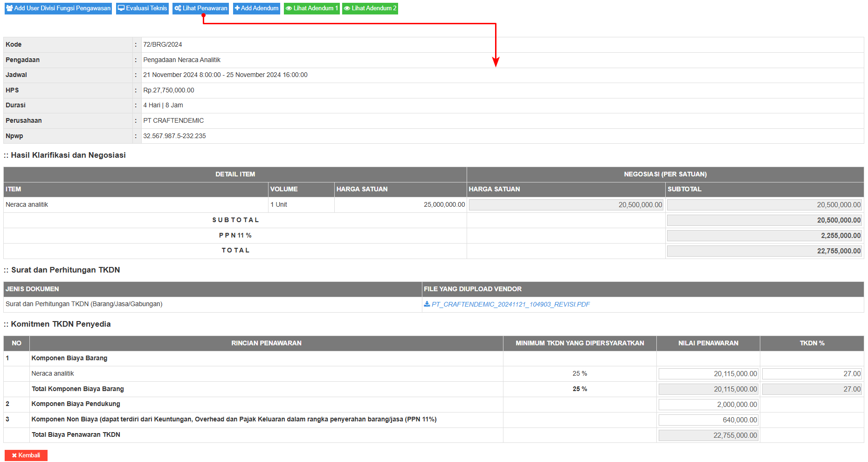Download PT_CRAFTENDEMIC_20241121_104903_REVISI.PDF file
The width and height of the screenshot is (868, 462).
tap(510, 304)
